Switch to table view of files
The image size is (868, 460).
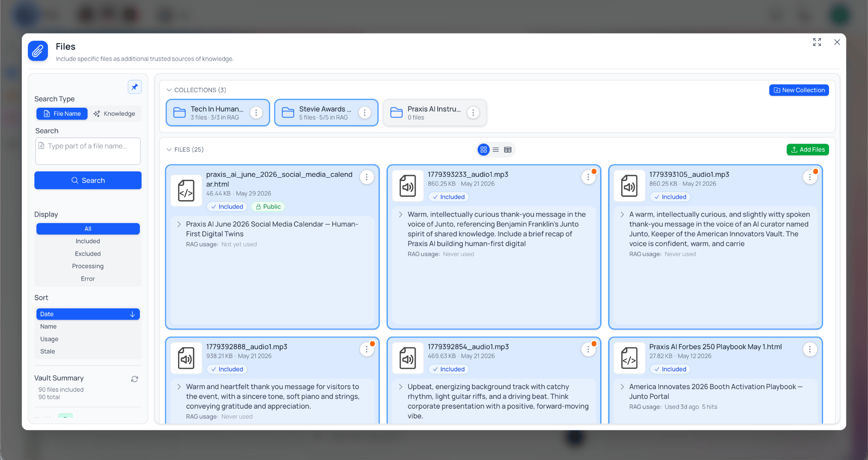pyautogui.click(x=508, y=150)
